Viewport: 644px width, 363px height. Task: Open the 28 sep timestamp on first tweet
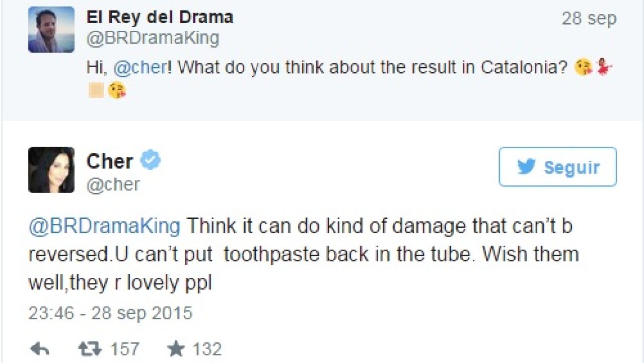point(589,19)
